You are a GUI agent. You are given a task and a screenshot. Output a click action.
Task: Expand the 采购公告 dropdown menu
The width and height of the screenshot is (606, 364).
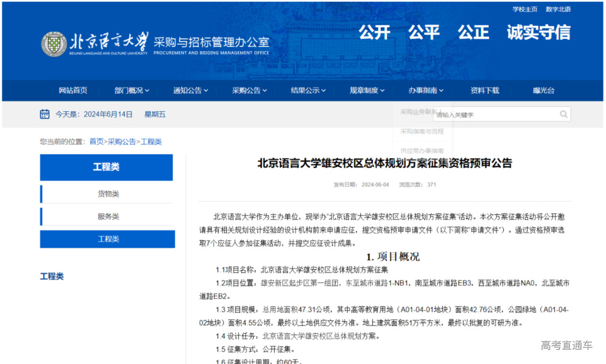[250, 90]
